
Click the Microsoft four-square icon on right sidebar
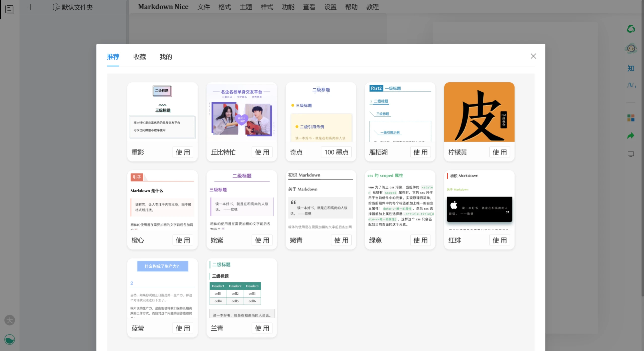pyautogui.click(x=630, y=118)
